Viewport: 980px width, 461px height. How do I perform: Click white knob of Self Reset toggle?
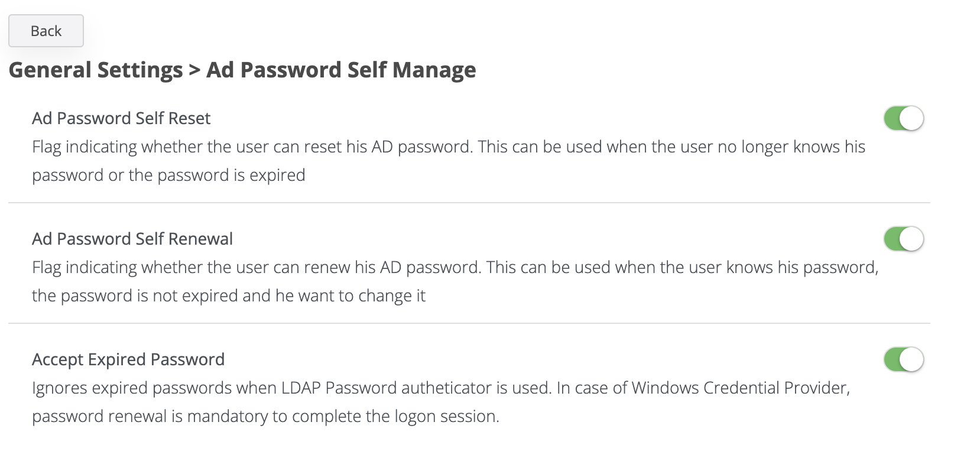click(912, 118)
